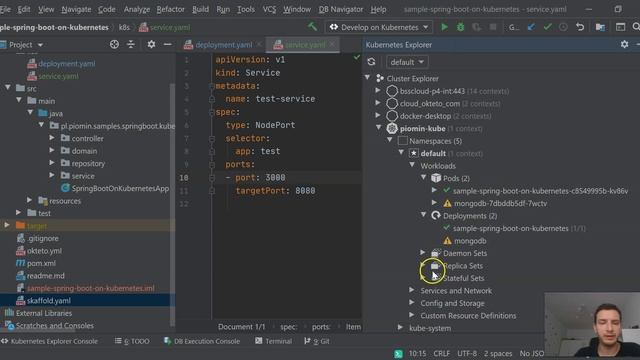Expand the Daemon Sets node
The width and height of the screenshot is (640, 360).
pos(423,253)
